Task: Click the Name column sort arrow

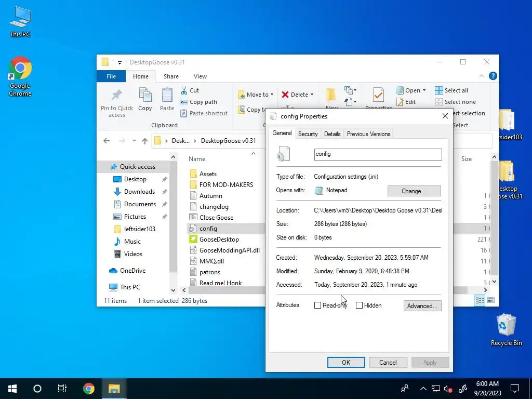Action: pos(253,154)
